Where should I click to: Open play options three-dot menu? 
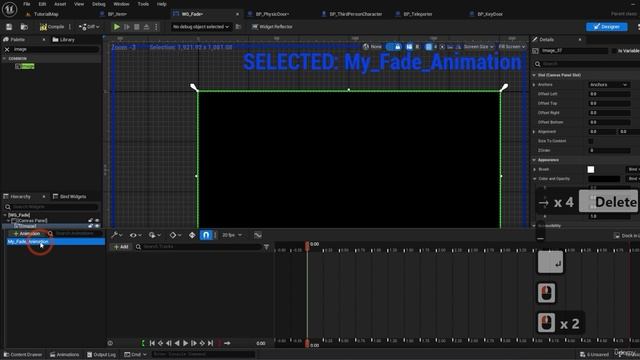[x=156, y=27]
